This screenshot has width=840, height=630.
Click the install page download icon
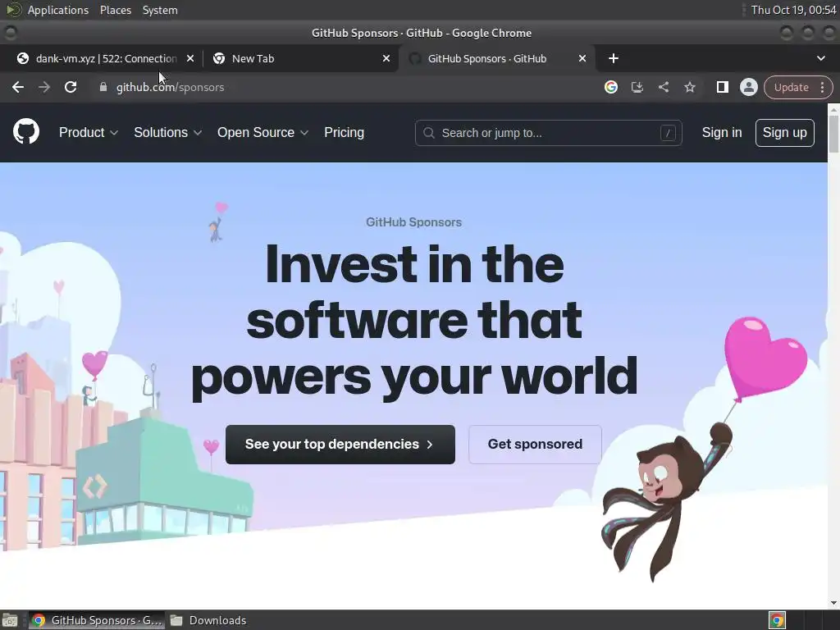click(x=637, y=87)
